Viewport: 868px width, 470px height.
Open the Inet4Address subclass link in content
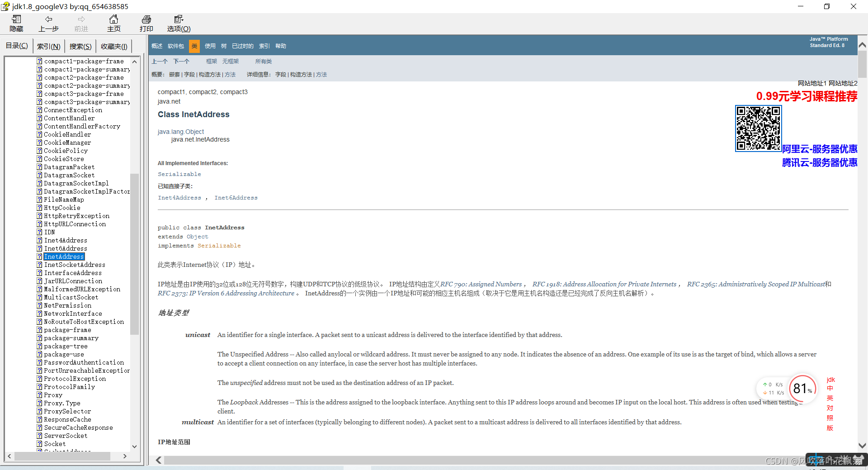click(179, 198)
